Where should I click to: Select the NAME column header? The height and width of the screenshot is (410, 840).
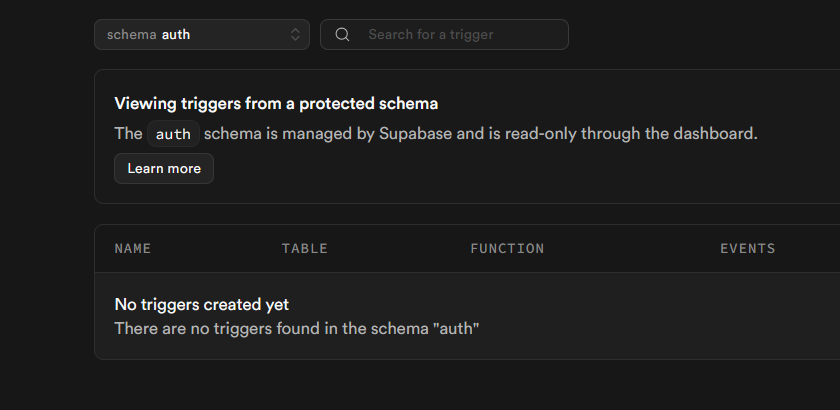(x=133, y=248)
